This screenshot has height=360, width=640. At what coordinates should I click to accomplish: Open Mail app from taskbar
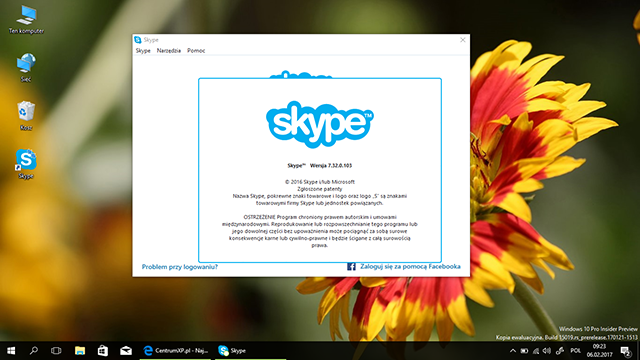pos(126,351)
